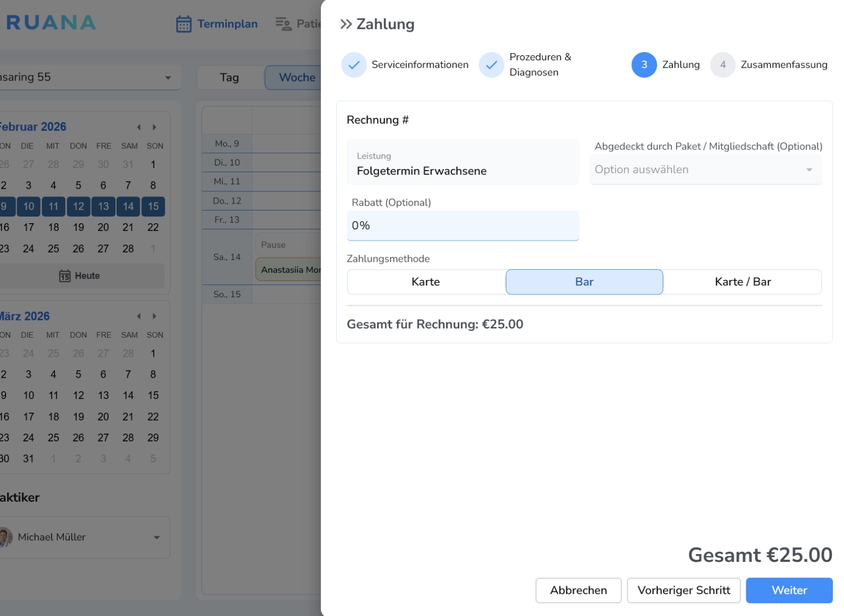Click the step 4 Zusammenfassung circle
The width and height of the screenshot is (844, 616).
[x=722, y=65]
